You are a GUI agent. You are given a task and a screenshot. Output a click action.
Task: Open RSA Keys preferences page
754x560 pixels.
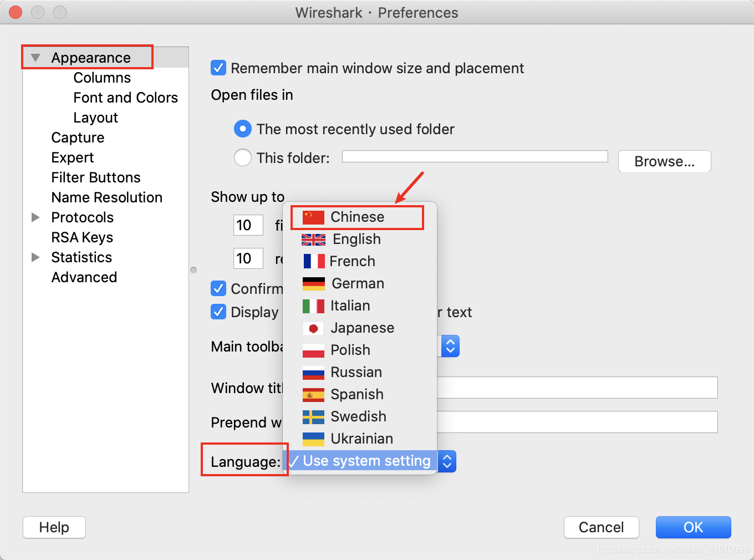point(82,237)
